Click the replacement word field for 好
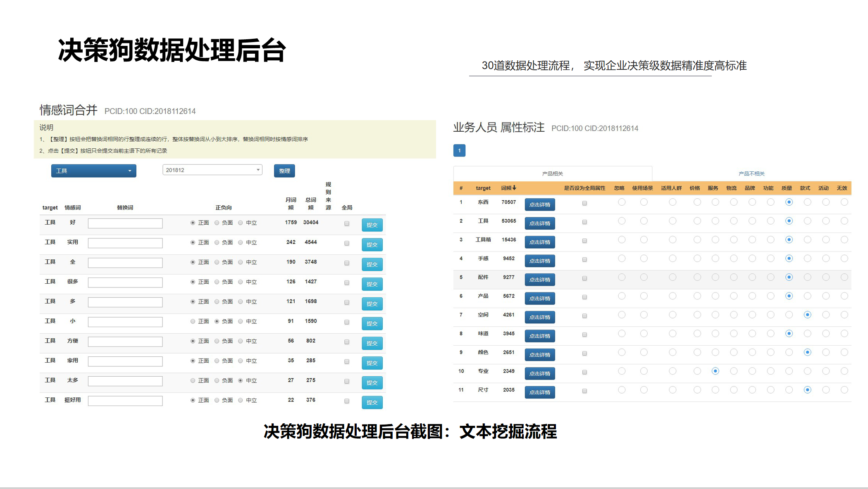The height and width of the screenshot is (489, 868). pyautogui.click(x=125, y=223)
